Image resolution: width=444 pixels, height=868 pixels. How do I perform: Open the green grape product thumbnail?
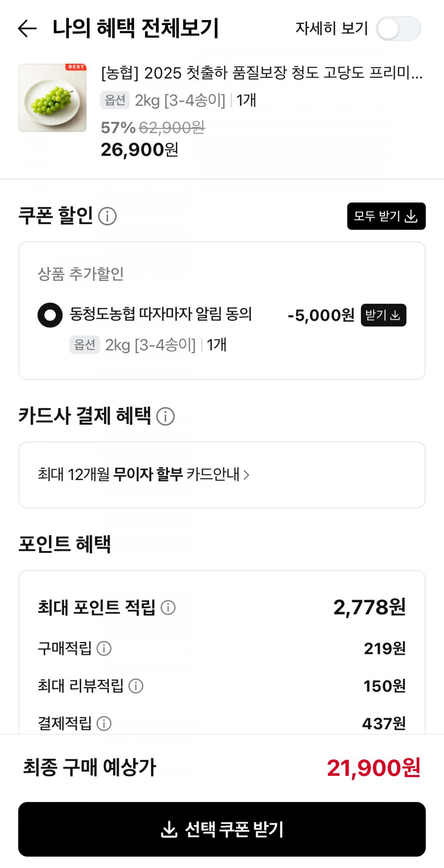pyautogui.click(x=52, y=98)
